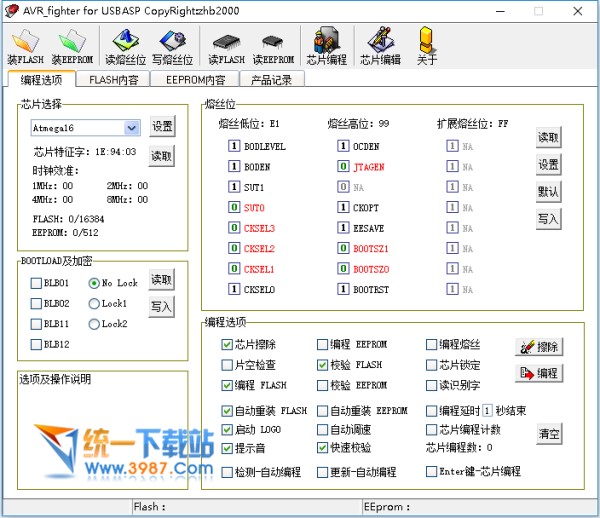
Task: Open the Atmega16 chip selection dropdown
Action: pyautogui.click(x=131, y=128)
